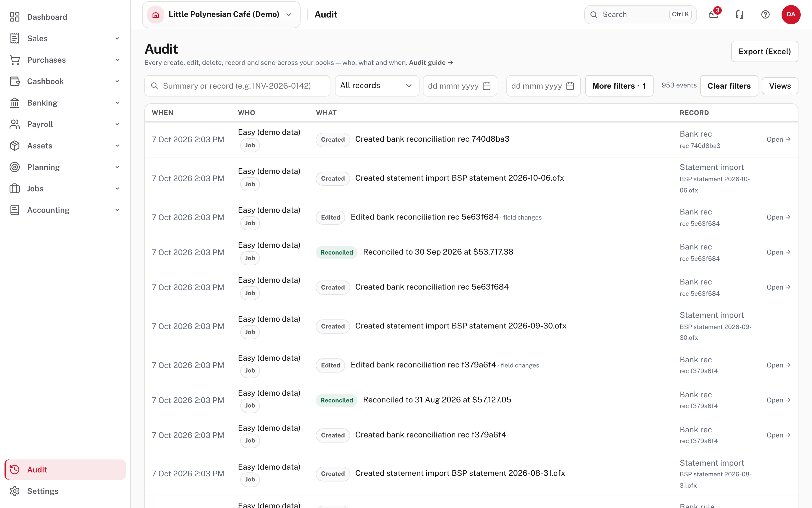Click the Jobs briefcase icon
This screenshot has width=812, height=508.
14,189
